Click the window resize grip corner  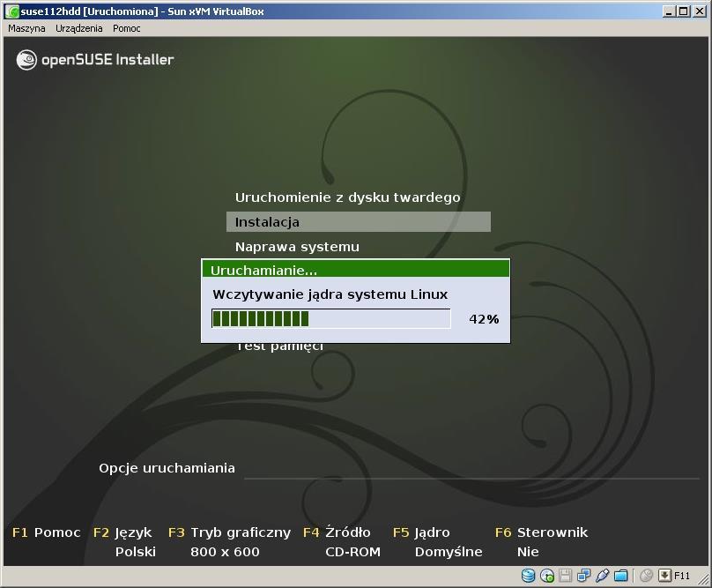[703, 578]
